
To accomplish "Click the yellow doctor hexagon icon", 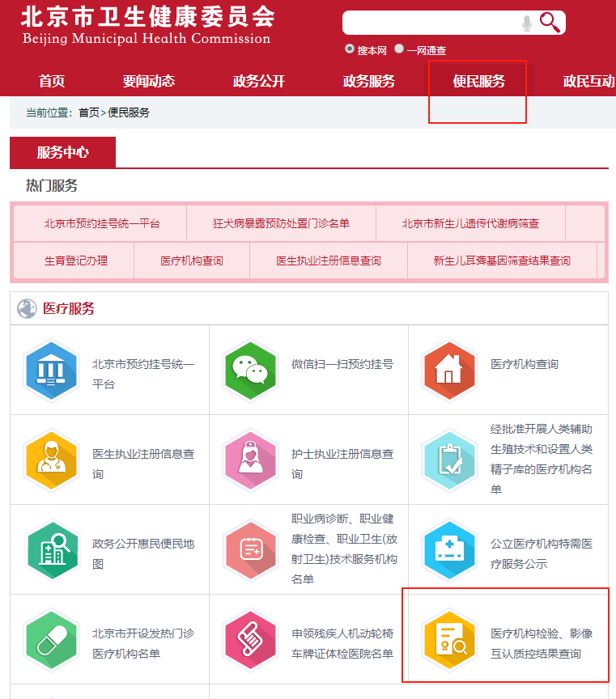I will tap(51, 460).
